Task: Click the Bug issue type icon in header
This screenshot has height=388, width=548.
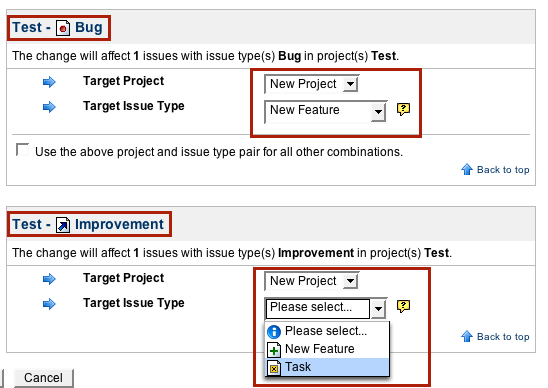Action: 63,28
